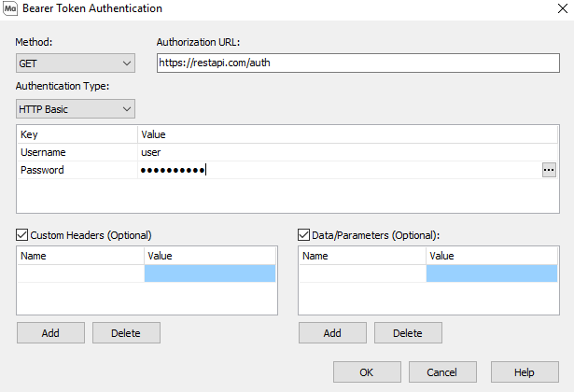Delete the selected data parameter
Viewport: 574px width, 392px height.
pyautogui.click(x=408, y=333)
